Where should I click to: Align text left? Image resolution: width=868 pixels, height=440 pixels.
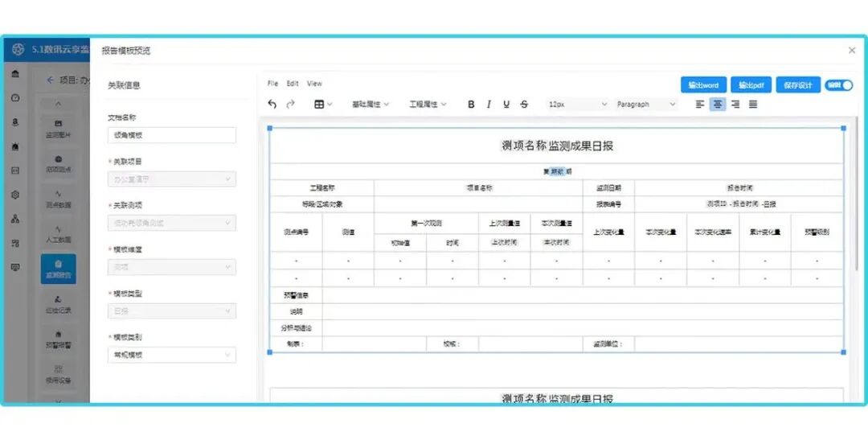[x=700, y=105]
